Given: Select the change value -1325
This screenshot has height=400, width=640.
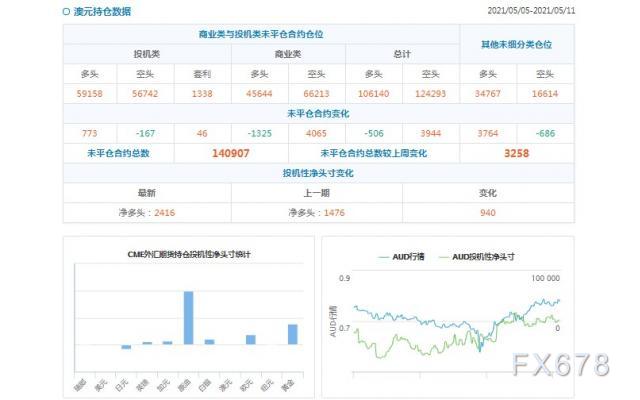Looking at the screenshot, I should [259, 133].
